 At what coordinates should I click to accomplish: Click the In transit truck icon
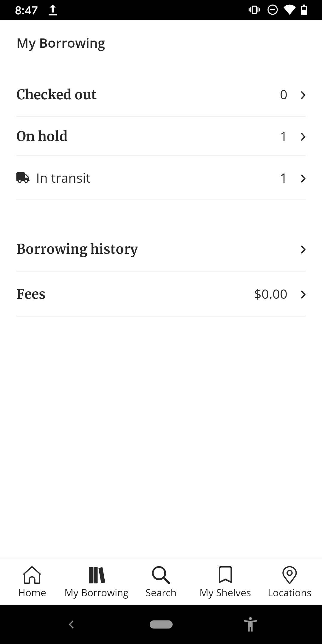pyautogui.click(x=23, y=178)
